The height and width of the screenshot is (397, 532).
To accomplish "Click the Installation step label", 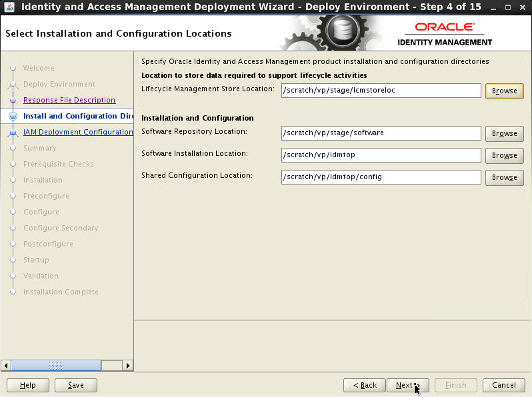I will [43, 180].
